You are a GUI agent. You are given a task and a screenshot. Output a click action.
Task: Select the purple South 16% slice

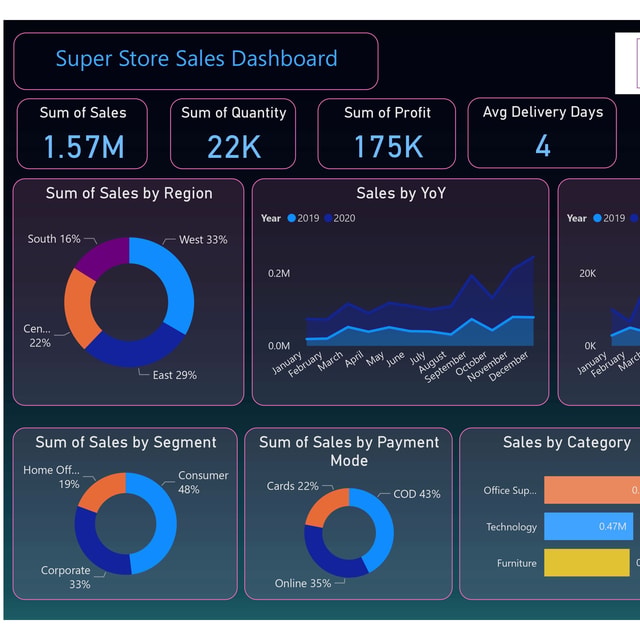click(104, 256)
